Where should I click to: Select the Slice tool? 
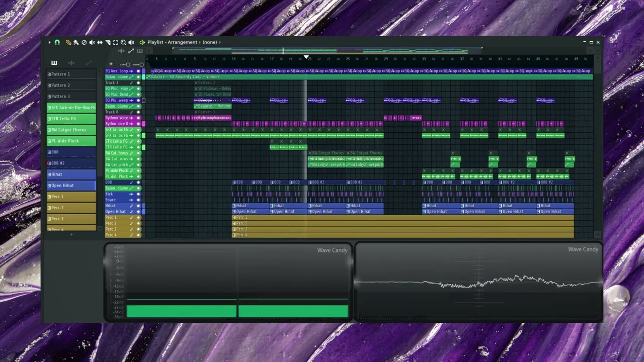[x=108, y=42]
